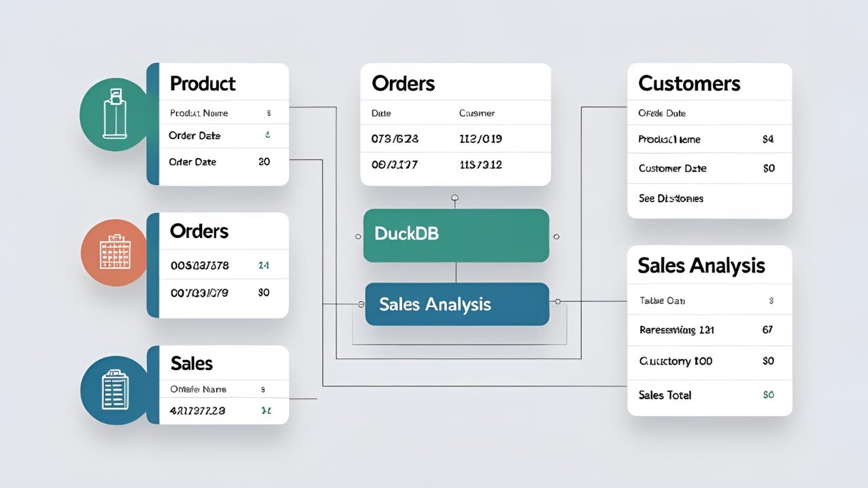
Task: Click the "Date" column header in Orders card
Action: 381,113
